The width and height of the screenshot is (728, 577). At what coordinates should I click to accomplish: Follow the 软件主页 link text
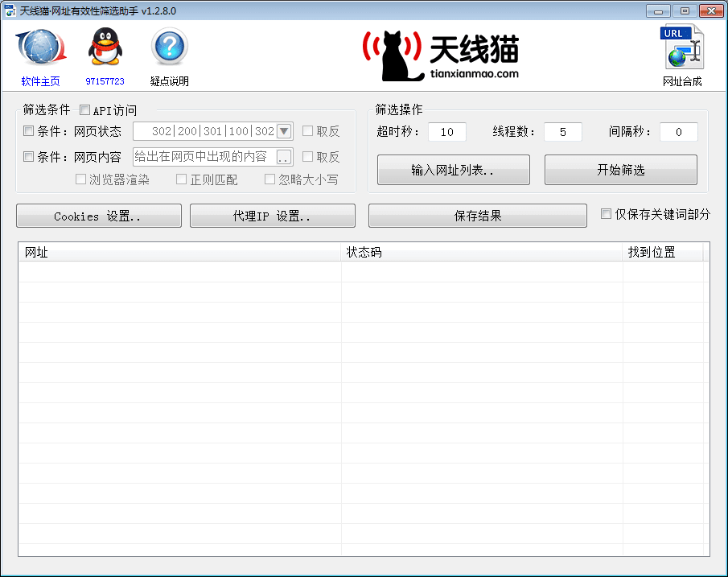click(x=41, y=81)
